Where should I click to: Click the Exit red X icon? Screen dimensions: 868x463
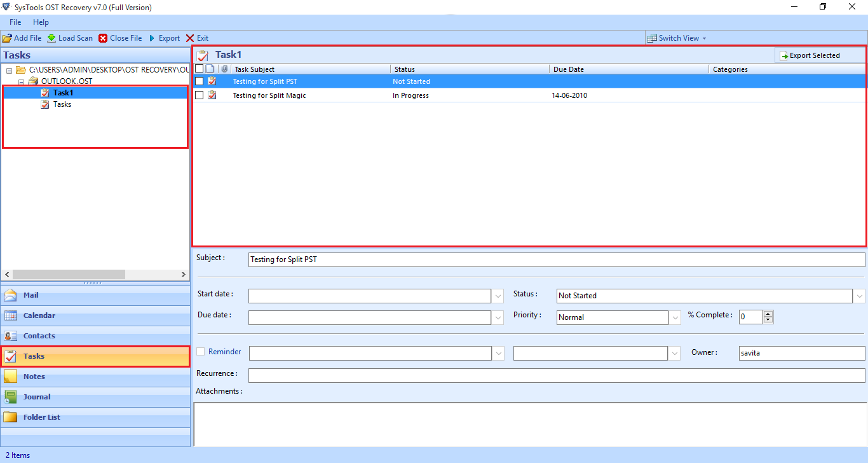tap(190, 38)
